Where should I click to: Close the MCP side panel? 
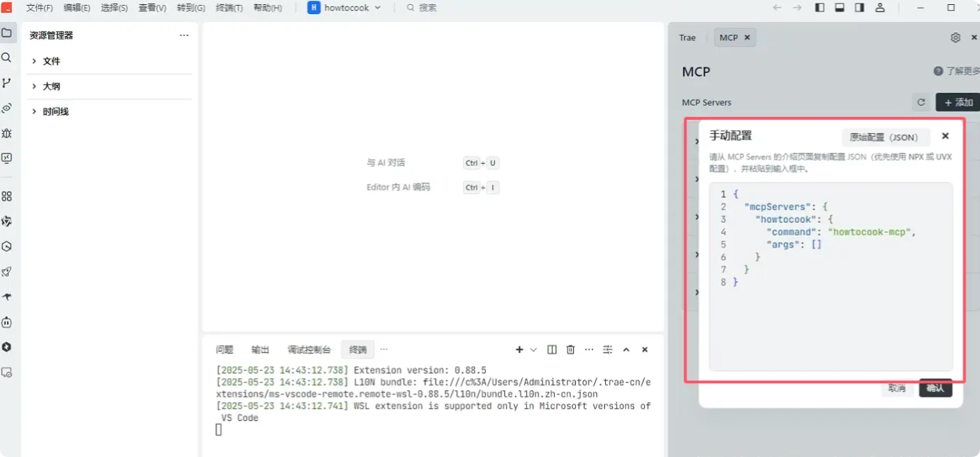pyautogui.click(x=974, y=38)
